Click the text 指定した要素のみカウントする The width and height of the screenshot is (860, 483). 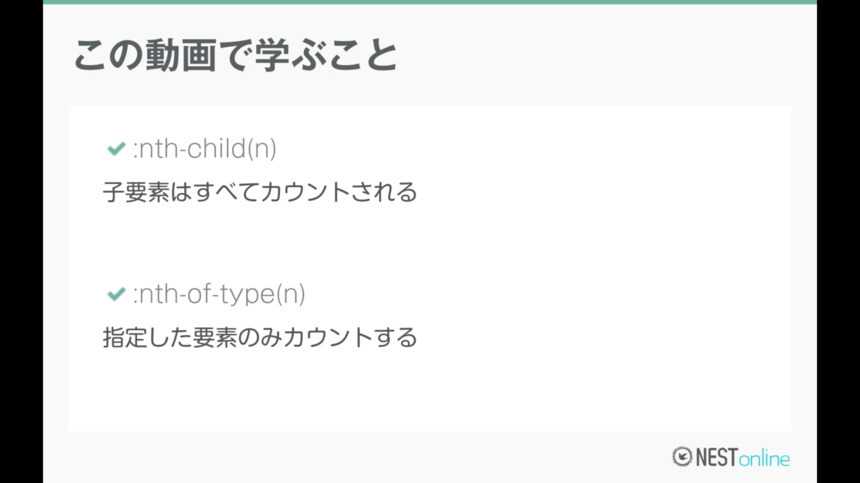click(x=260, y=337)
